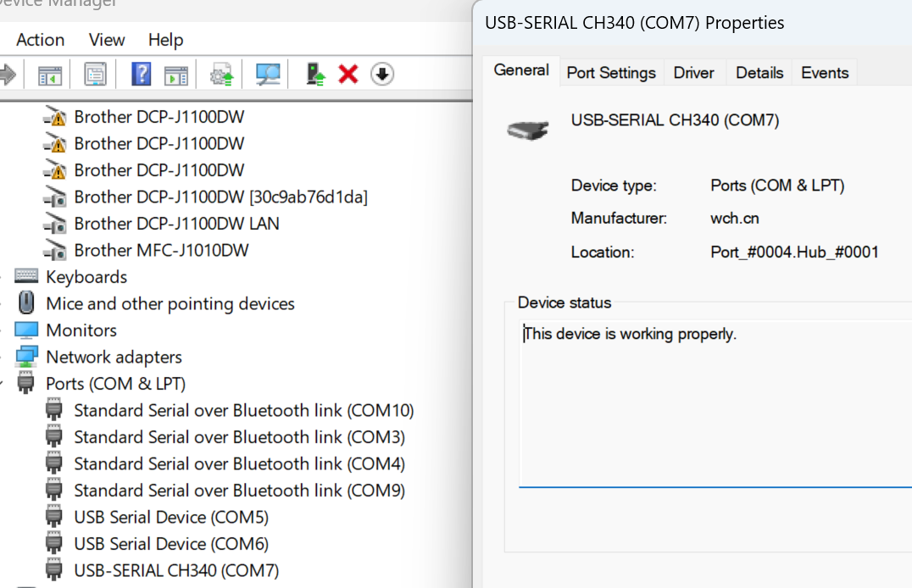
Task: Open the View menu
Action: click(107, 40)
